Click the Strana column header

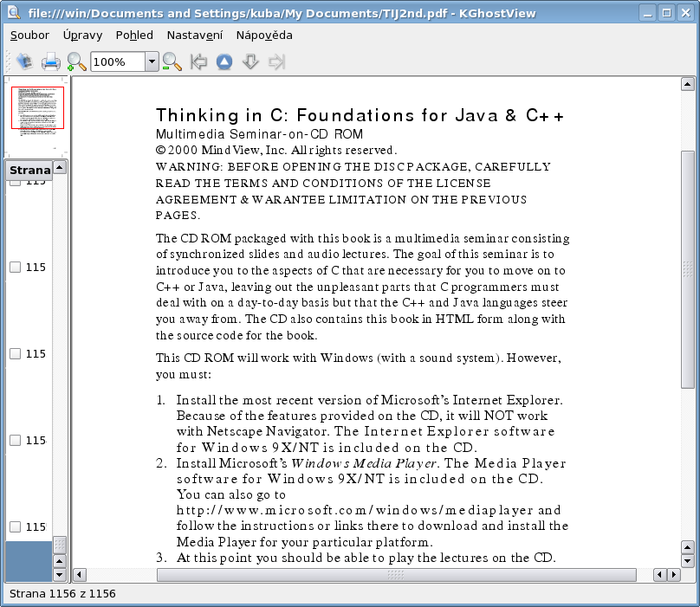[29, 170]
